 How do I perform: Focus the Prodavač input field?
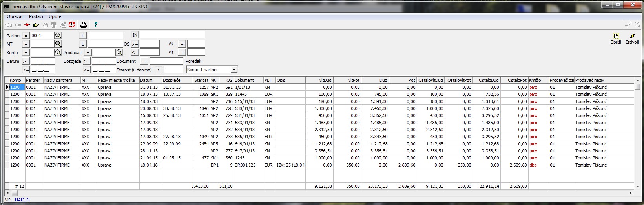click(104, 52)
